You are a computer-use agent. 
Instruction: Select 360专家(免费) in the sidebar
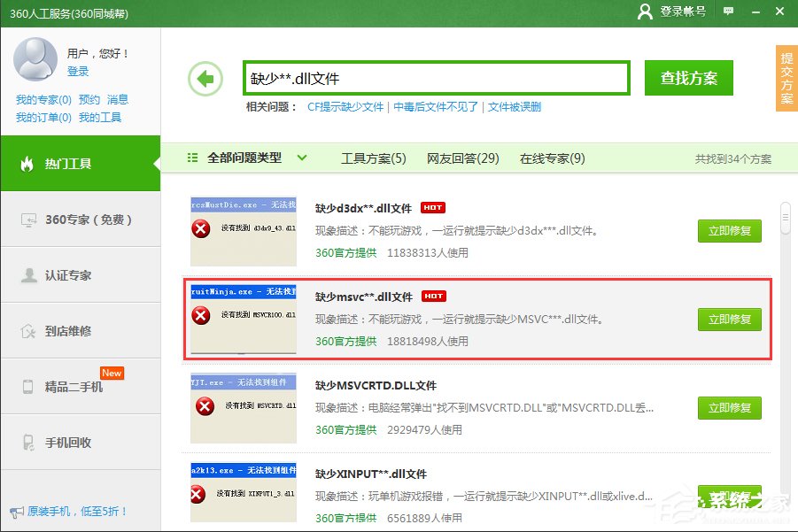[x=80, y=220]
